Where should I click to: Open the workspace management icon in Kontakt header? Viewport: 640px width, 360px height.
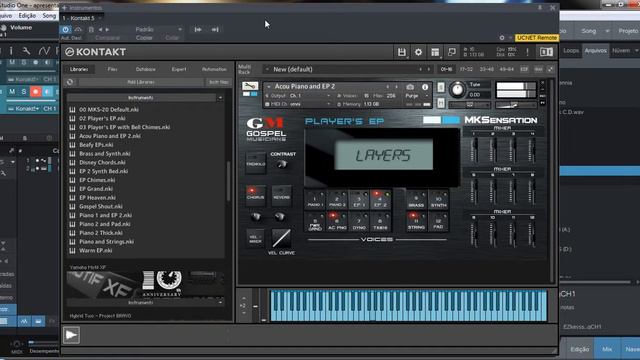pos(435,52)
